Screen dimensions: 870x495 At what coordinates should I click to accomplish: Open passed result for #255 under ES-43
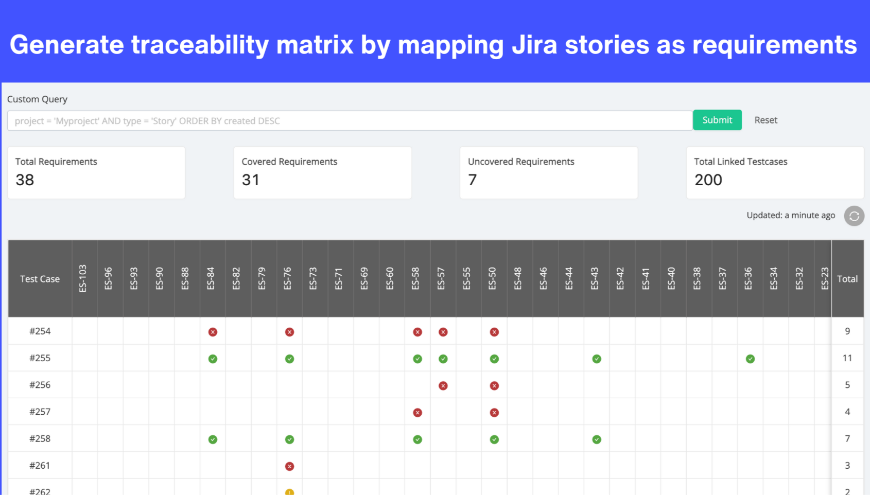pyautogui.click(x=596, y=358)
